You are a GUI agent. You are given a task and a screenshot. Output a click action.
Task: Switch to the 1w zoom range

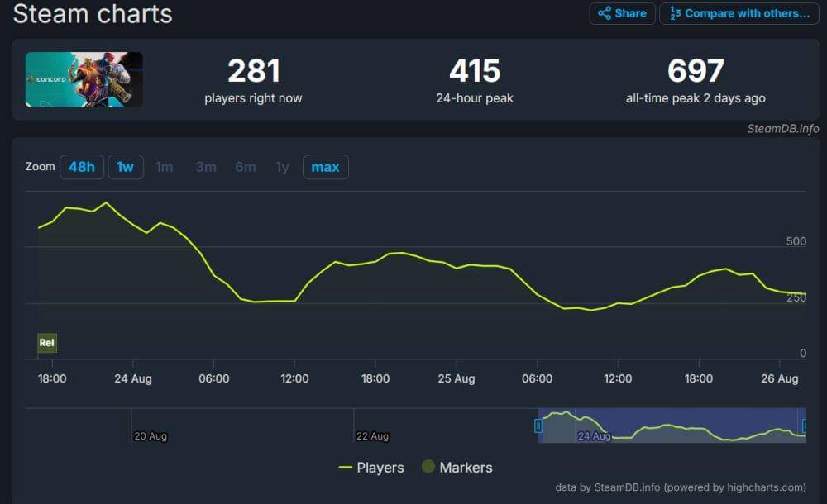pos(125,167)
